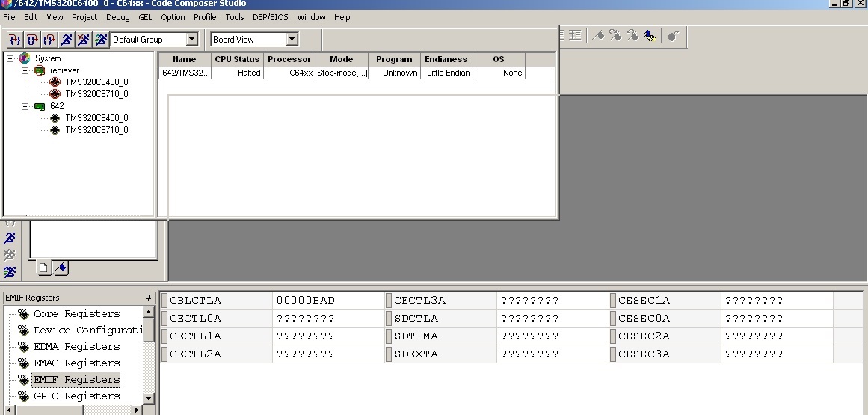Pin the EMIF Registers panel
This screenshot has height=415, width=868.
tap(148, 298)
